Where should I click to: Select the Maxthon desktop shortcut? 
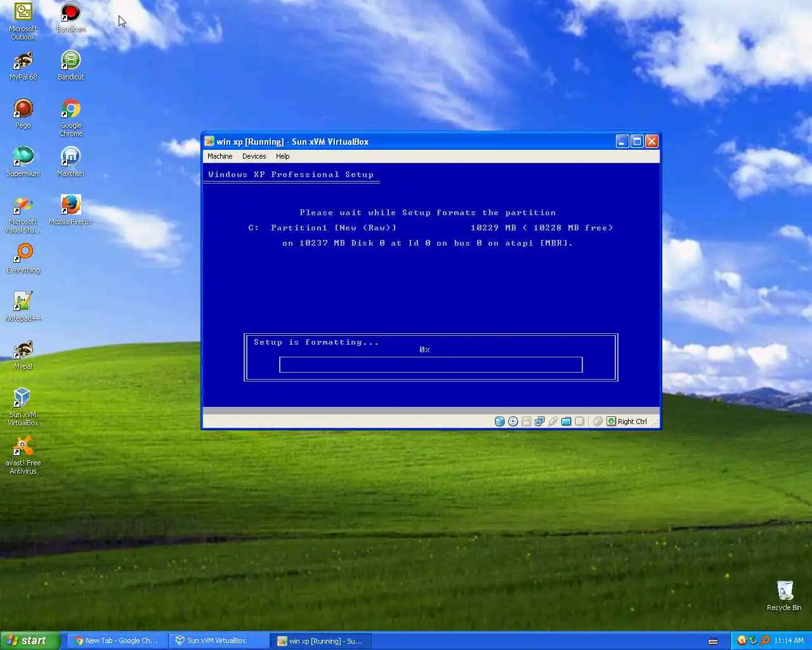tap(70, 162)
